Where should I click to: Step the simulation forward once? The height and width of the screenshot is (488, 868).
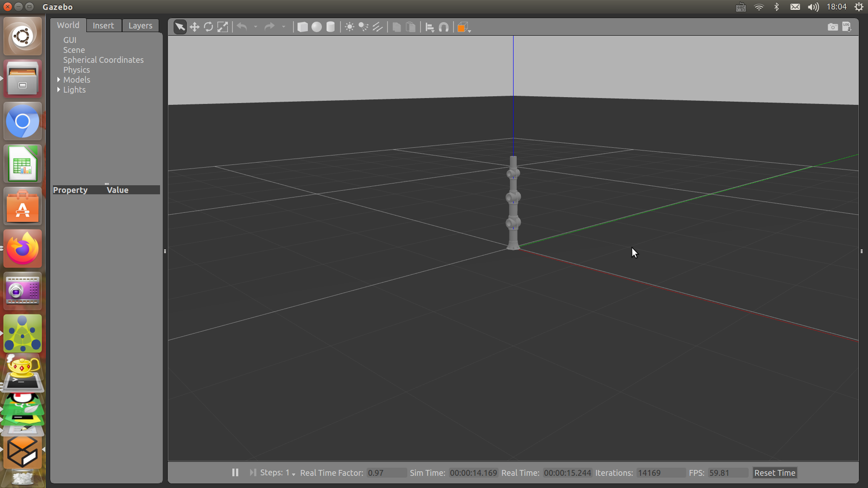(x=253, y=473)
